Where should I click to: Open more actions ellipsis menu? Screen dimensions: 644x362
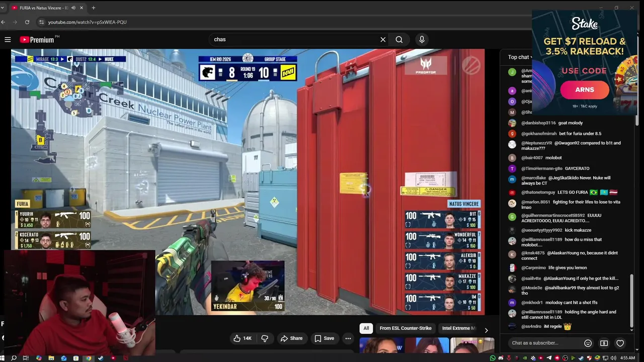[x=348, y=338]
